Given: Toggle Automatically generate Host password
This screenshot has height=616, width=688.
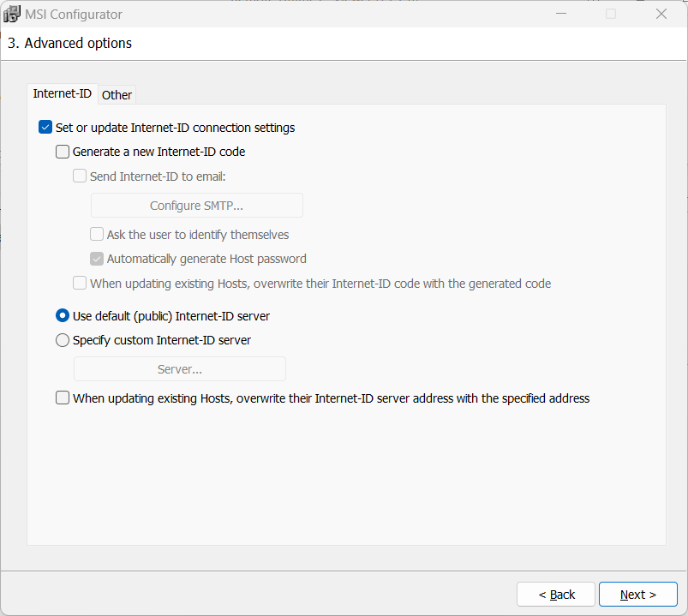Looking at the screenshot, I should pos(97,259).
